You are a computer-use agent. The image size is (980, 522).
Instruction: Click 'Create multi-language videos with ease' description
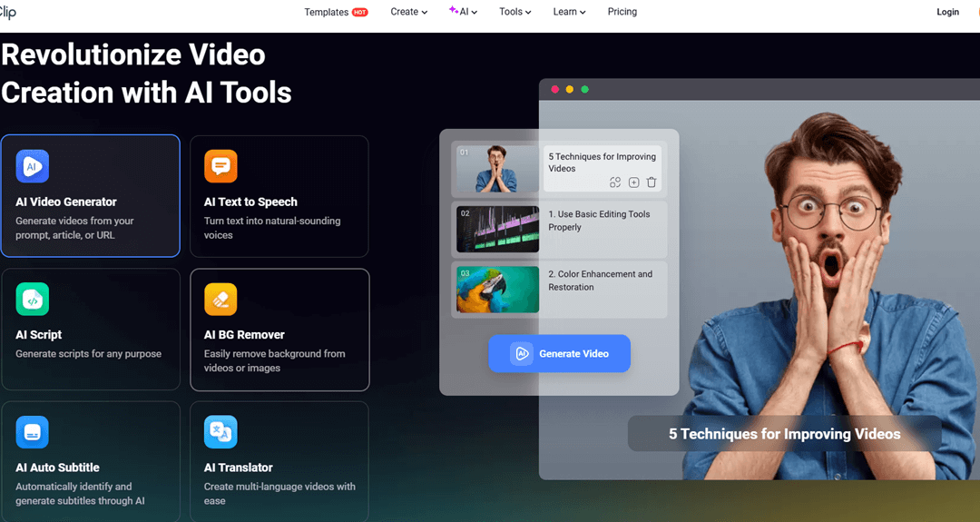coord(279,494)
